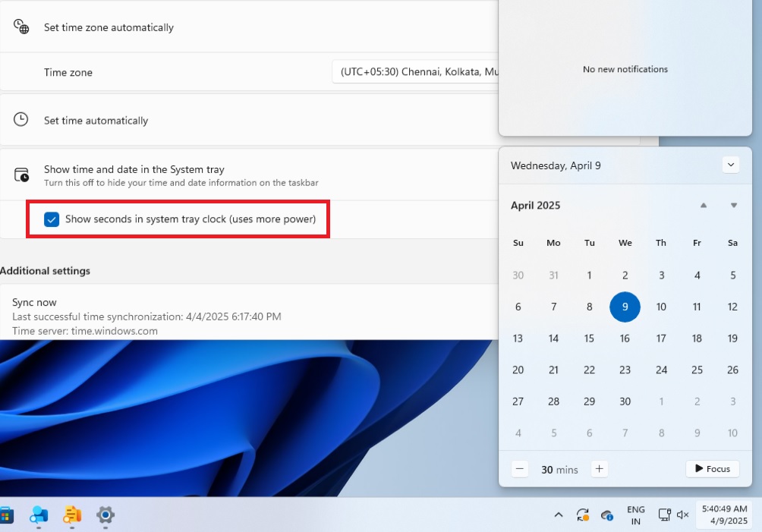Click the muted volume speaker icon
Screen dimensions: 762x532
point(683,515)
